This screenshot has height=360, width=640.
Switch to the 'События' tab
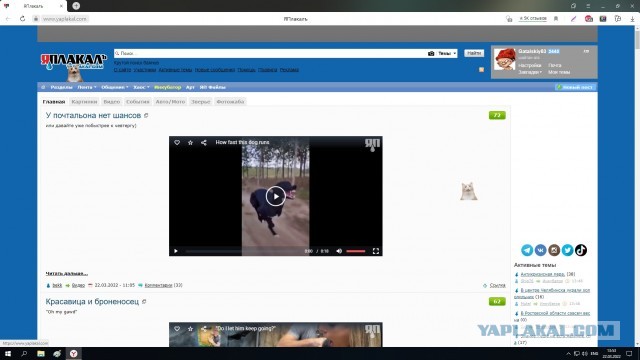[138, 102]
